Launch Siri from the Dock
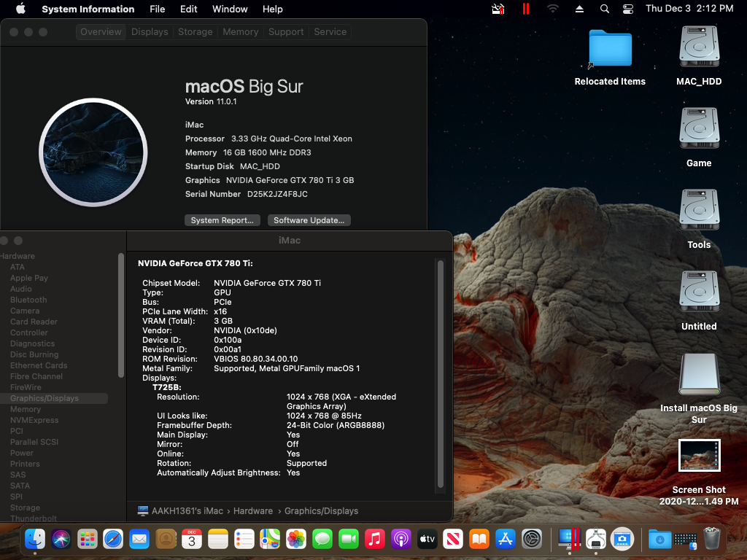Image resolution: width=747 pixels, height=560 pixels. [x=61, y=540]
